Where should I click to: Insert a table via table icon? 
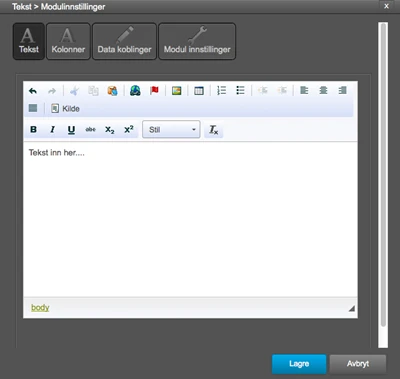pyautogui.click(x=199, y=91)
